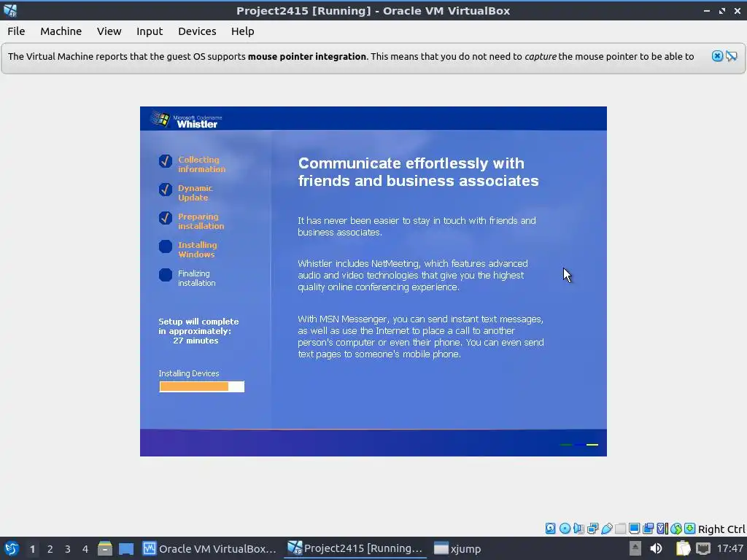Click the removable media eject tray icon
Viewport: 747px width, 560px height.
tap(635, 548)
